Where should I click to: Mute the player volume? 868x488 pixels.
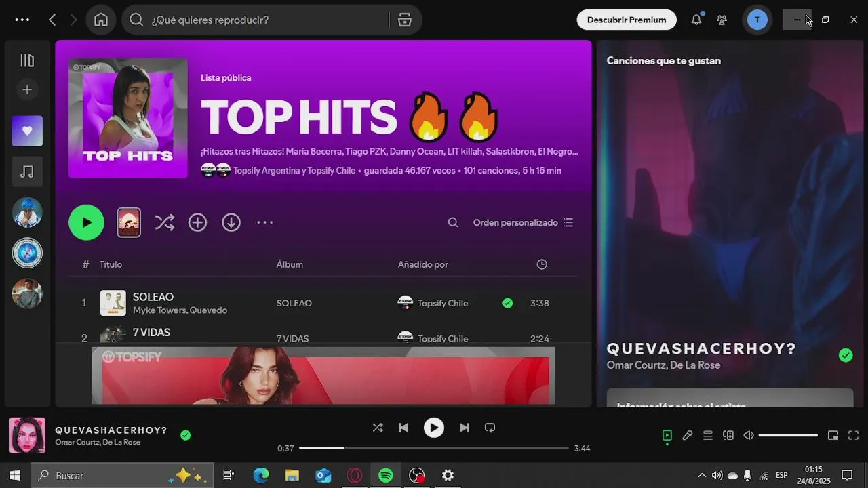click(749, 436)
